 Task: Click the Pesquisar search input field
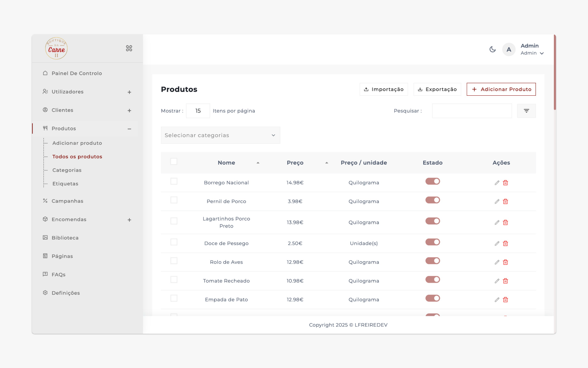click(x=472, y=111)
